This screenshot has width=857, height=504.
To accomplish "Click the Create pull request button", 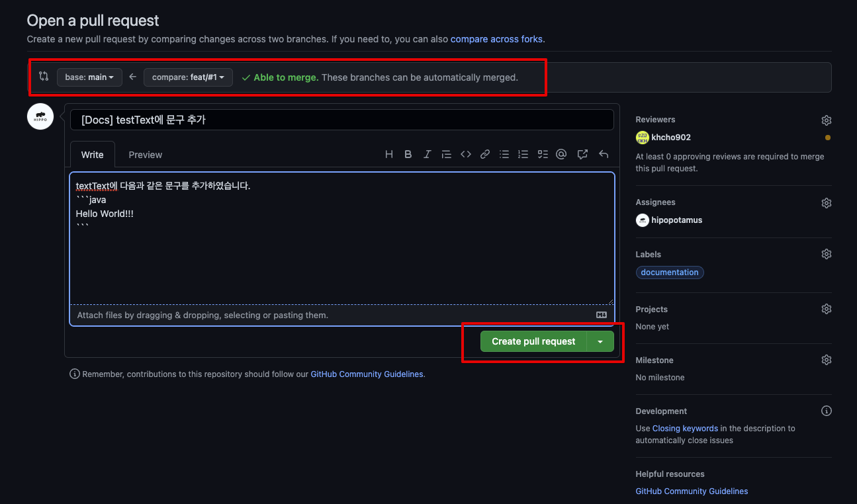I will point(533,341).
